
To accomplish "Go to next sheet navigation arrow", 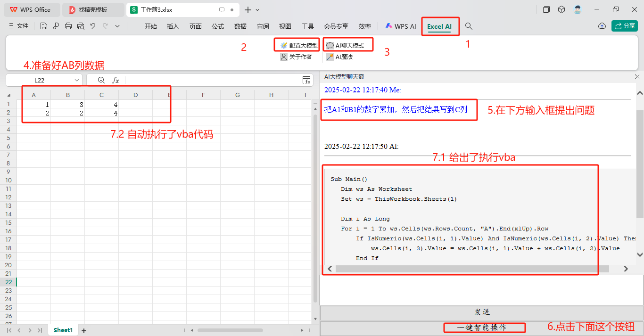I will (x=30, y=330).
